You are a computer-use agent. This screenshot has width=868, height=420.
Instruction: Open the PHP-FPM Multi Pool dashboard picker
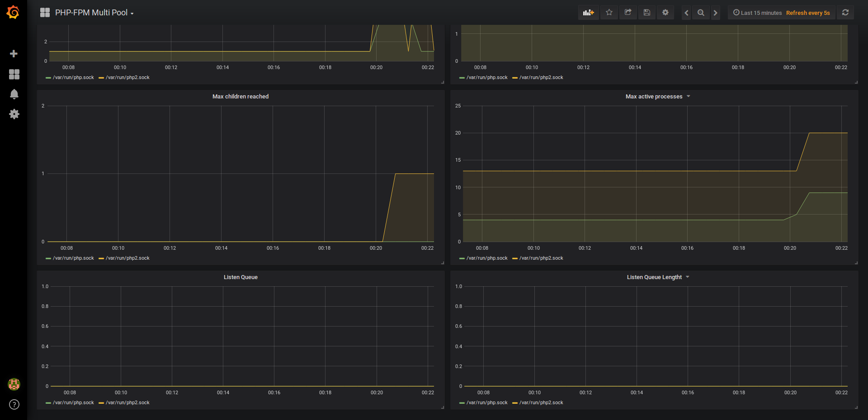94,13
